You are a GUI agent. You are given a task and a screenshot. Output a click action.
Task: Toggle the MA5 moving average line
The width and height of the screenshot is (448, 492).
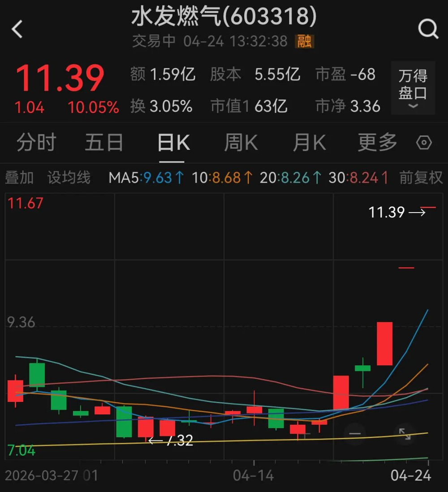146,178
